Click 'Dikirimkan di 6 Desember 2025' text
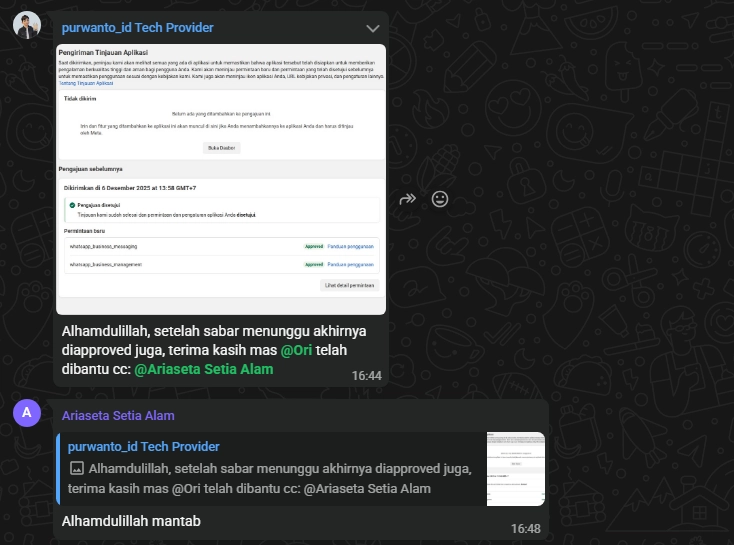The width and height of the screenshot is (734, 545). click(130, 188)
